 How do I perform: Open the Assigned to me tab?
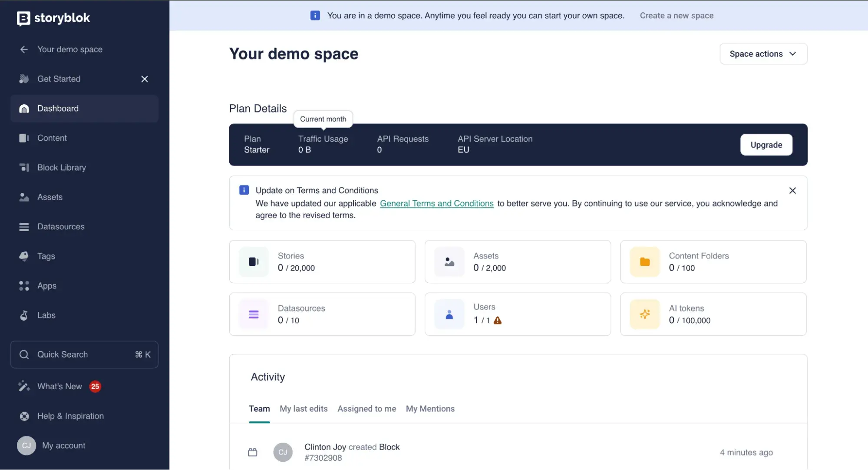(366, 409)
